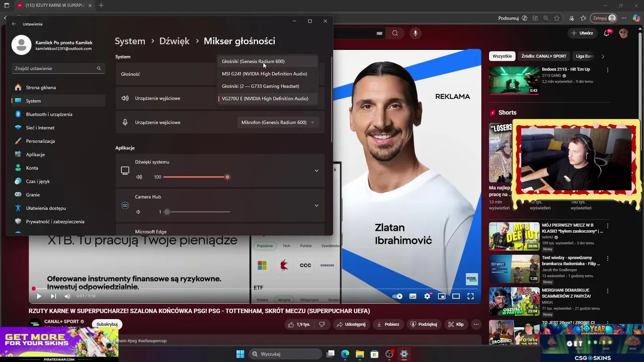This screenshot has width=644, height=362.
Task: Select Źródło: CANAL+ SPORT chip
Action: tap(543, 56)
